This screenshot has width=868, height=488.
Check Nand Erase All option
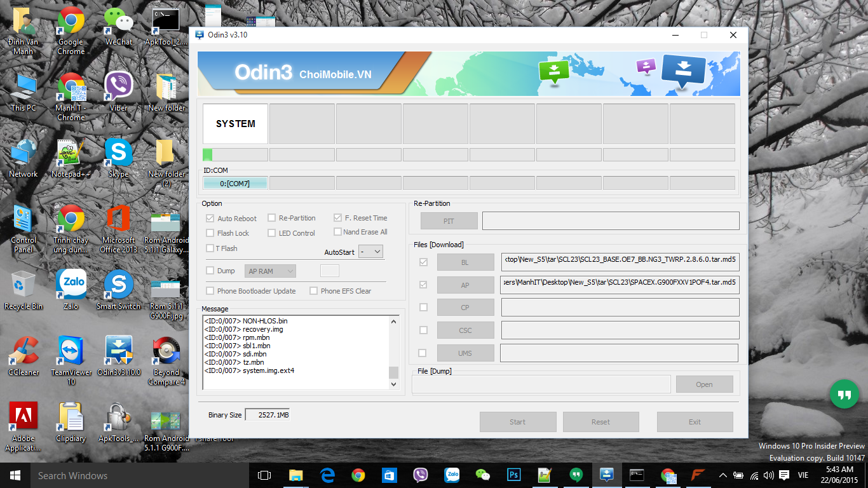click(338, 232)
